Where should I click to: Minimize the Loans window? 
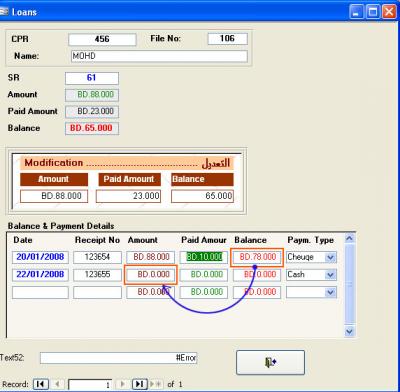[356, 12]
